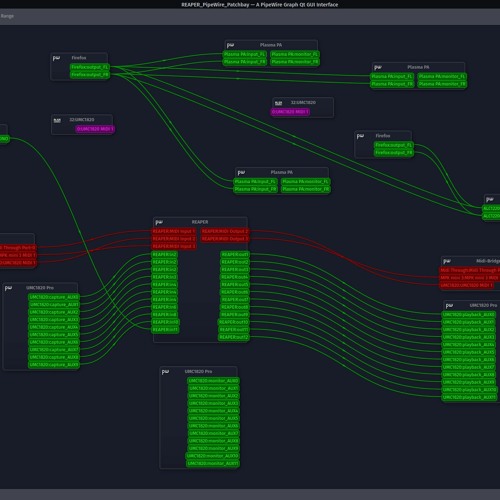Select UMC1820:playback_AUX2 port
This screenshot has height=500, width=500.
(469, 330)
